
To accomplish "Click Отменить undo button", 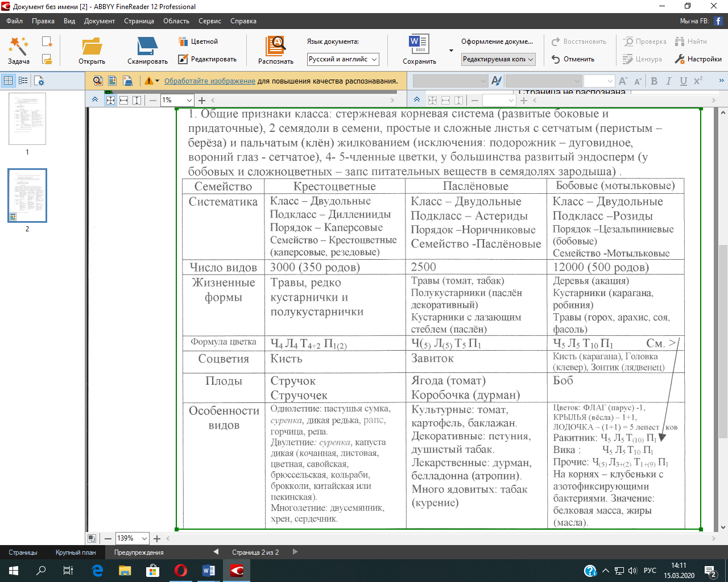I will (x=573, y=59).
